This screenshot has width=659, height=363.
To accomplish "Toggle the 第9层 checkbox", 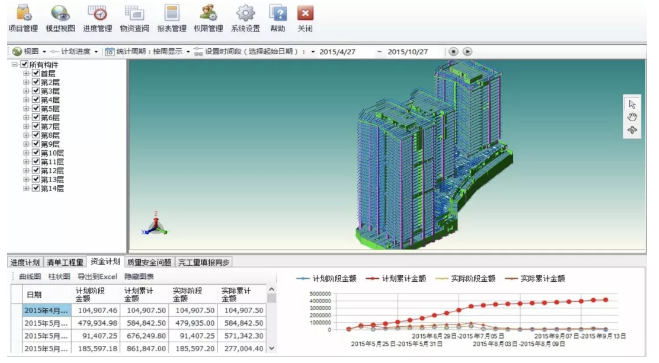I will [x=36, y=144].
